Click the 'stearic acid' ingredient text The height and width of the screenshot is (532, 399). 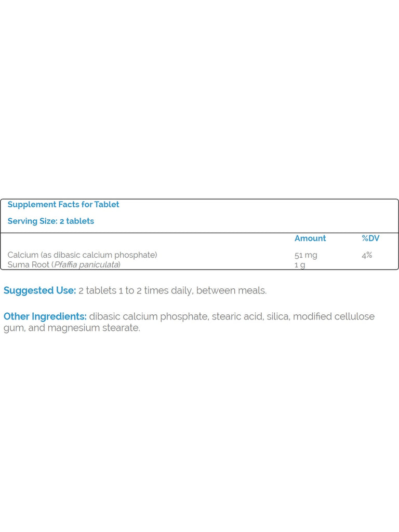pos(237,316)
